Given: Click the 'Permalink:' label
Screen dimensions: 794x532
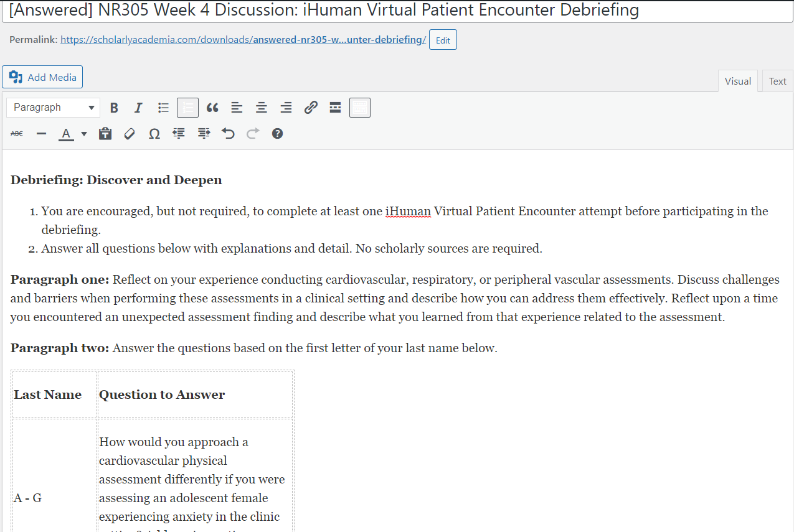Looking at the screenshot, I should [x=34, y=40].
